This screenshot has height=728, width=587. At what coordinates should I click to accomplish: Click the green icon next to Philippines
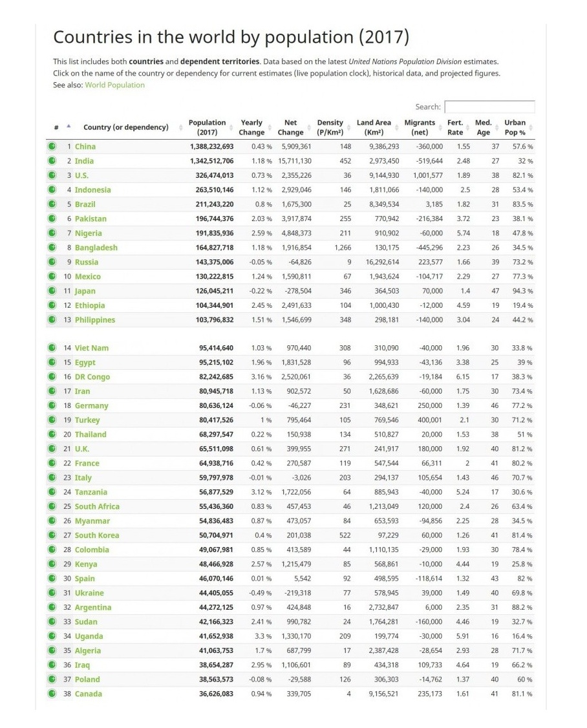click(52, 320)
